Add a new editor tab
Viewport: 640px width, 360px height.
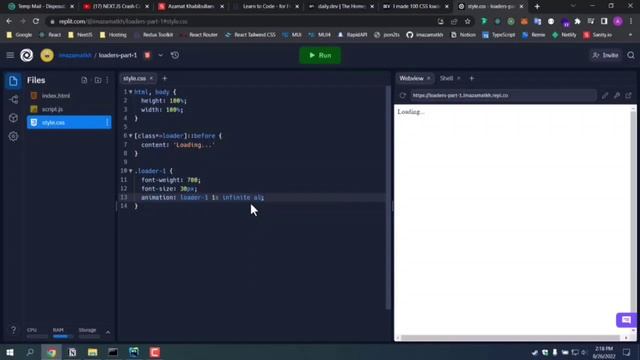click(x=165, y=78)
